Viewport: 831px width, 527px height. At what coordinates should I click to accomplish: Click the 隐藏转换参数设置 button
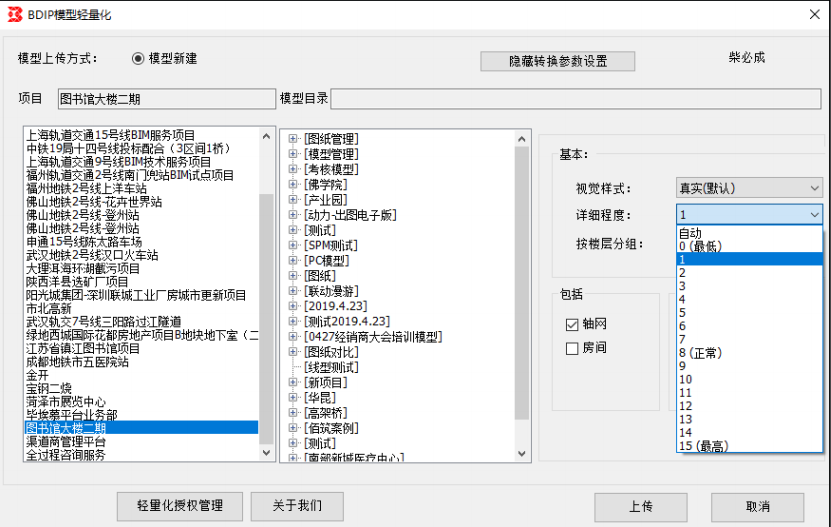[558, 61]
